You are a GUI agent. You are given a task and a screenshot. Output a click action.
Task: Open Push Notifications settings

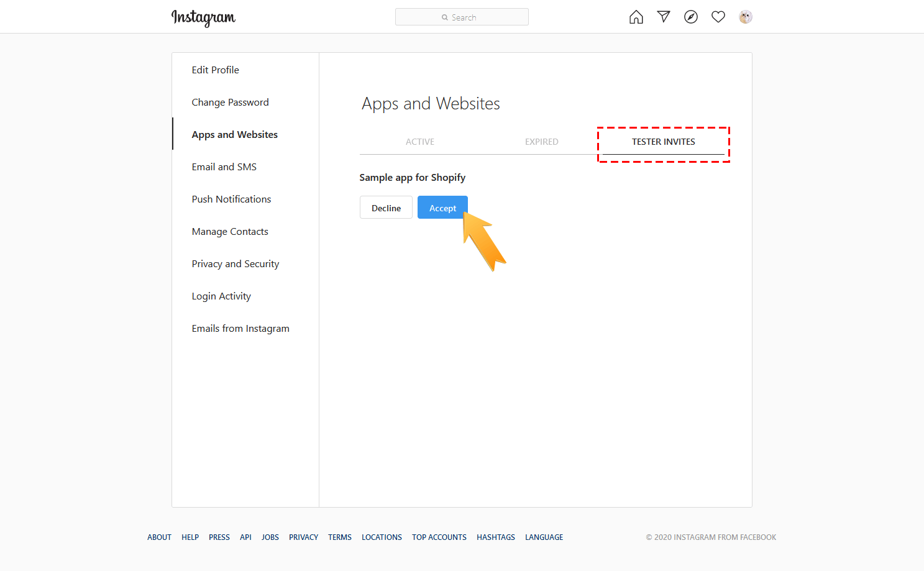coord(231,199)
